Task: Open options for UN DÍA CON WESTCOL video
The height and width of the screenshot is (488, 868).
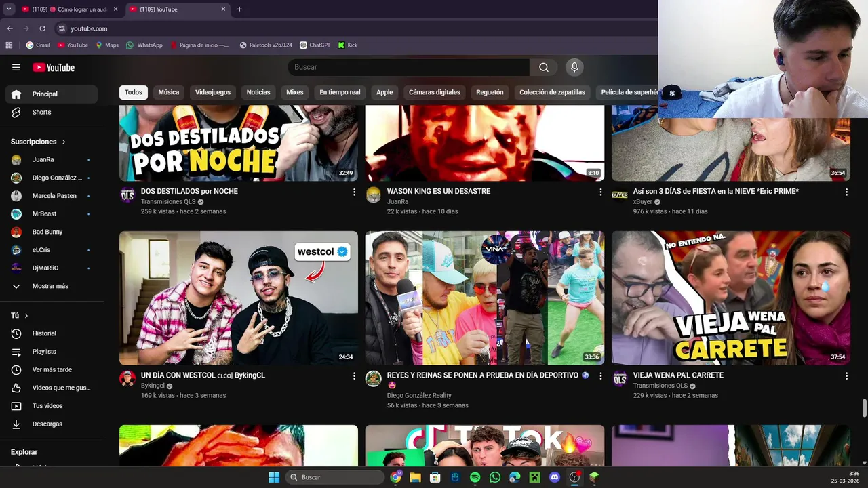Action: [354, 375]
